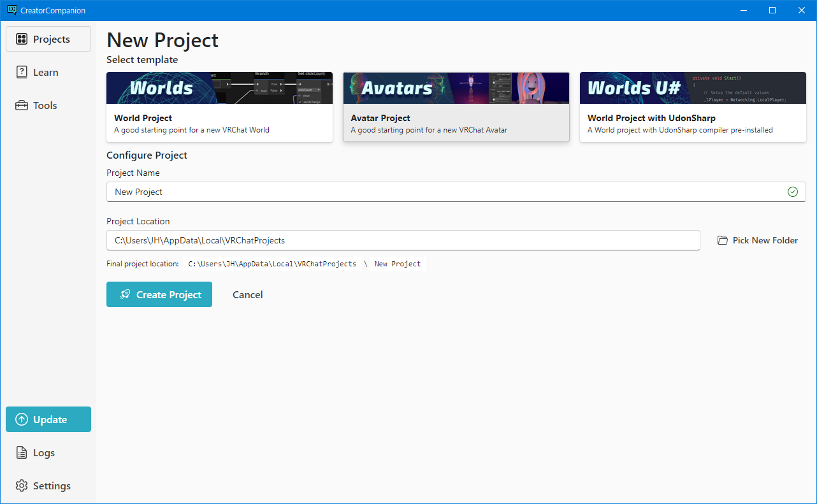This screenshot has width=817, height=504.
Task: Maximize the CreatorCompanion window
Action: point(772,10)
